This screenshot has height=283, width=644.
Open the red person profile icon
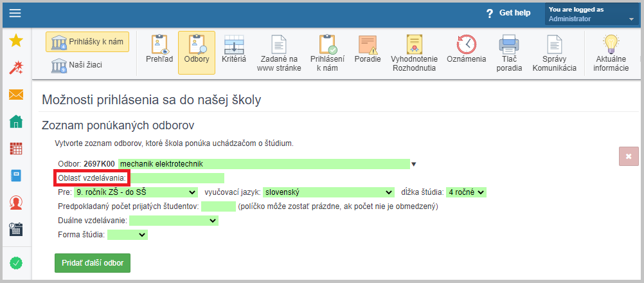click(x=16, y=203)
